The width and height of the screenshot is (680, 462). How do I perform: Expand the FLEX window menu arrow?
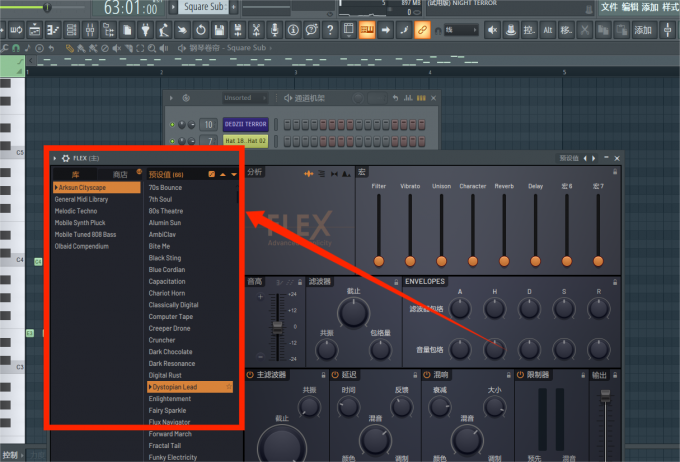tap(55, 158)
